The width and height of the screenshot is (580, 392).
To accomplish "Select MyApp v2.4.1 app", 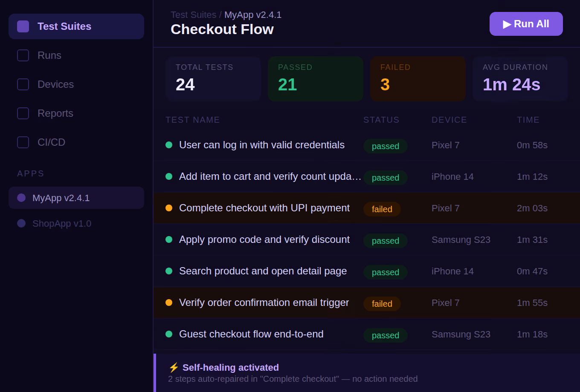I will click(x=76, y=198).
